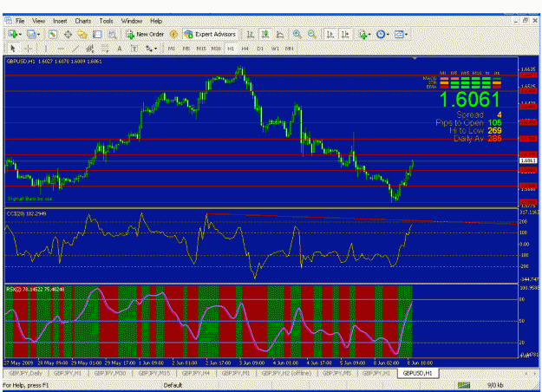Open the Market Watch window icon
The height and width of the screenshot is (392, 542).
(x=53, y=34)
